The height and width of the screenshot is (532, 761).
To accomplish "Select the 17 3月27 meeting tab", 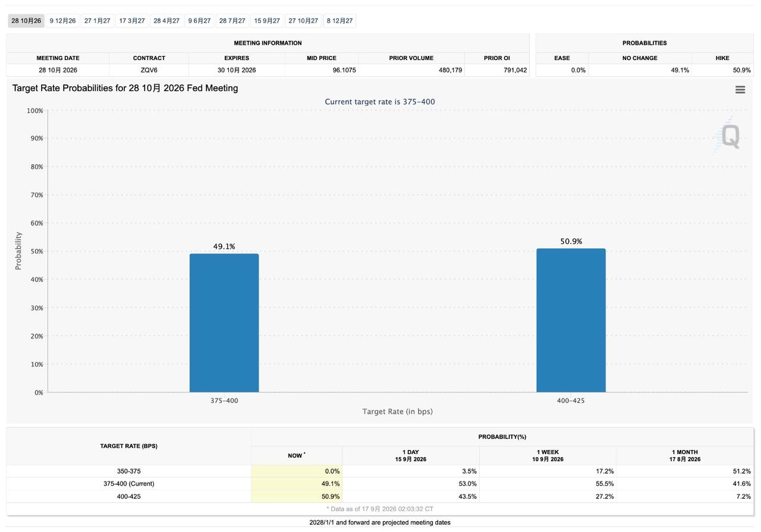I will click(x=132, y=21).
